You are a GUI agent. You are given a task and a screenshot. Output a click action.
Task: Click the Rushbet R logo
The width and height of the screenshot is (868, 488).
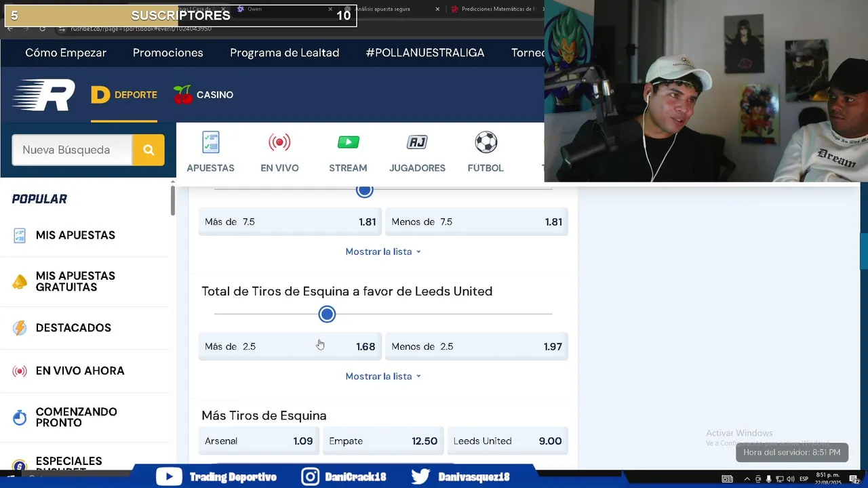click(43, 96)
